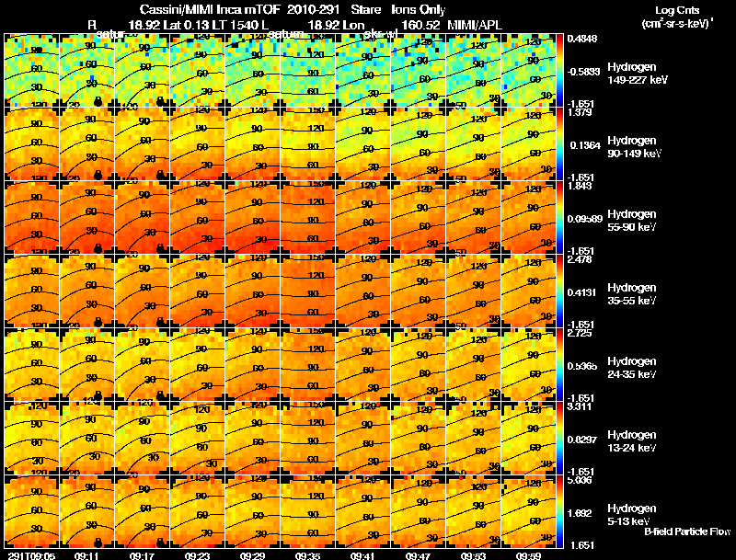
Task: Click the 09:59 time label
Action: [528, 555]
